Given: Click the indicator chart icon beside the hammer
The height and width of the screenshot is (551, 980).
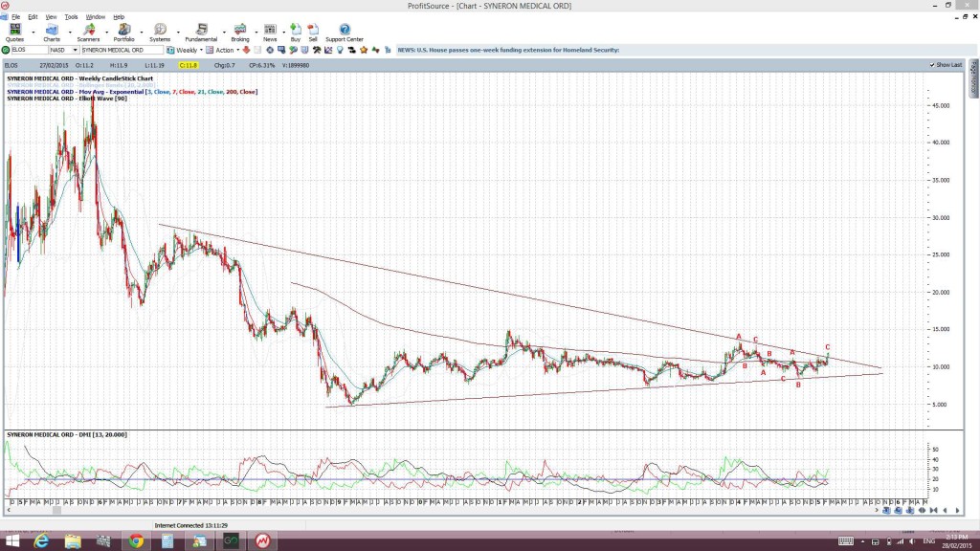Looking at the screenshot, I should point(328,50).
